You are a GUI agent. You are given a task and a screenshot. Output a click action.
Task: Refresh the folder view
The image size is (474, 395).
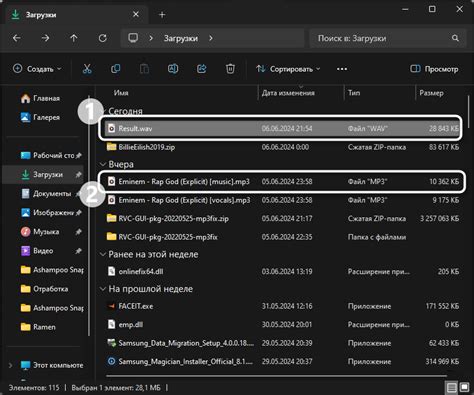(x=103, y=38)
